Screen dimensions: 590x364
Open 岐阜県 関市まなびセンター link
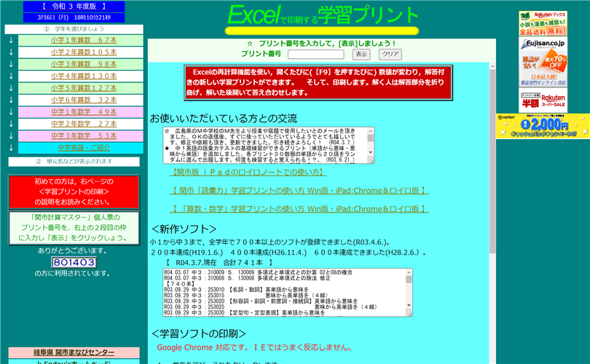(x=74, y=352)
